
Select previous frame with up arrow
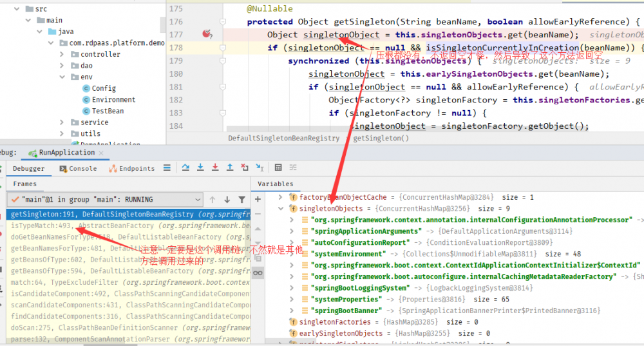213,200
